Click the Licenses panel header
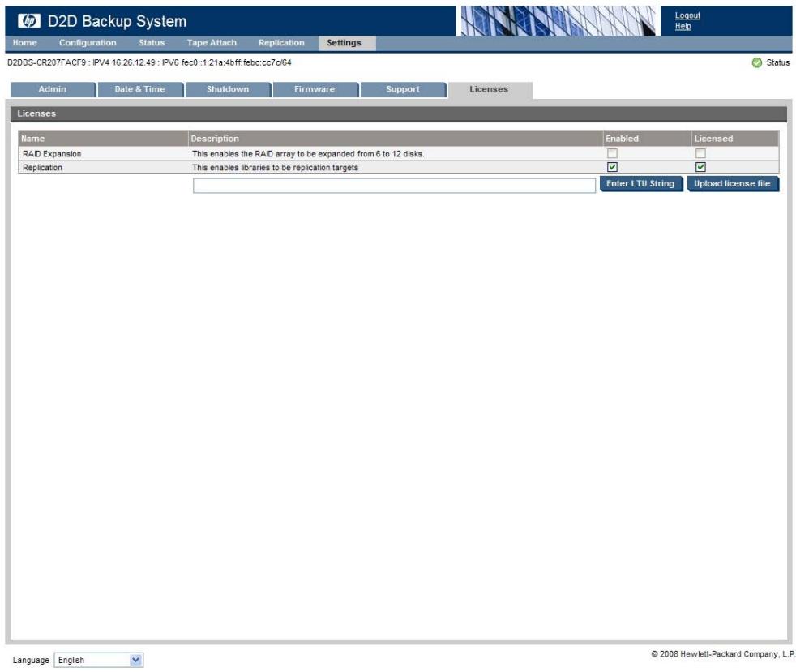The height and width of the screenshot is (672, 796). pyautogui.click(x=399, y=113)
